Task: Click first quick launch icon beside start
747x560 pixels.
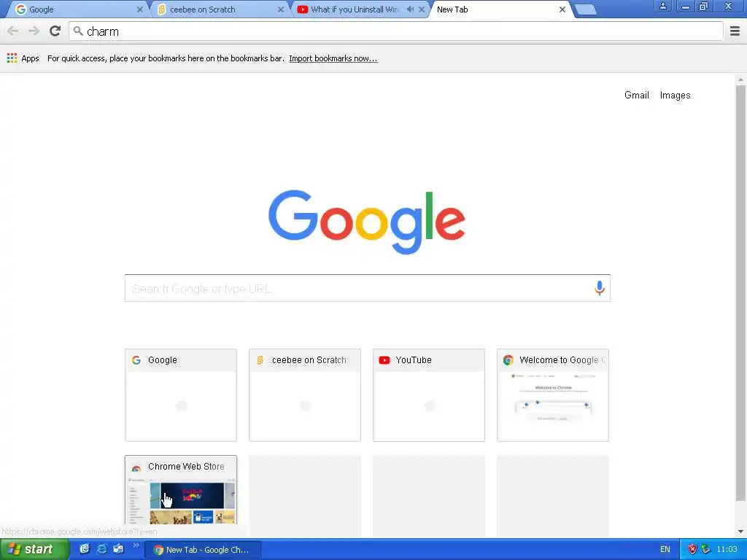Action: 85,549
